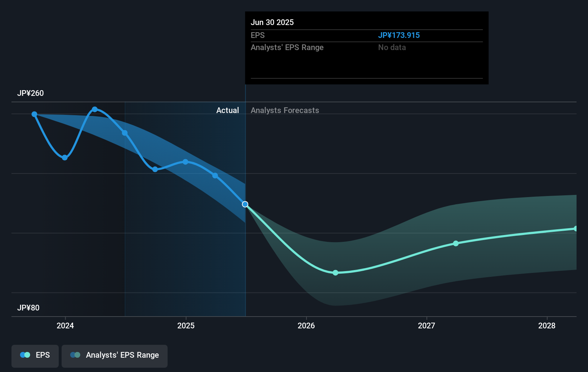Select the first blue EPS data point on the left
This screenshot has height=372, width=588.
tap(34, 113)
